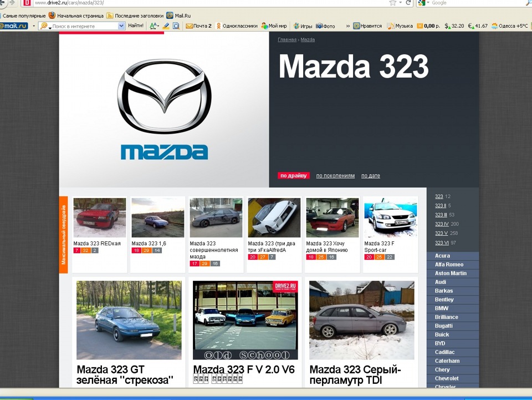The height and width of the screenshot is (400, 532).
Task: Select Acura in the brand list
Action: 453,256
